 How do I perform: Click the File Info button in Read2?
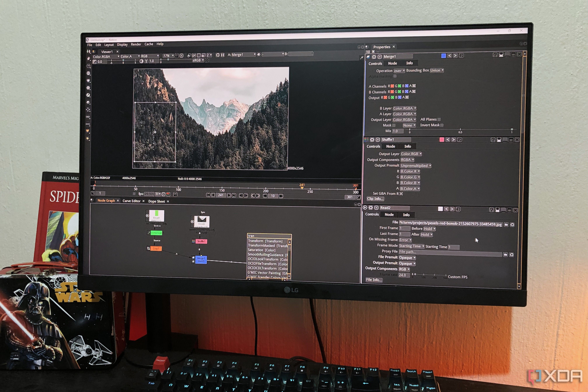click(374, 280)
